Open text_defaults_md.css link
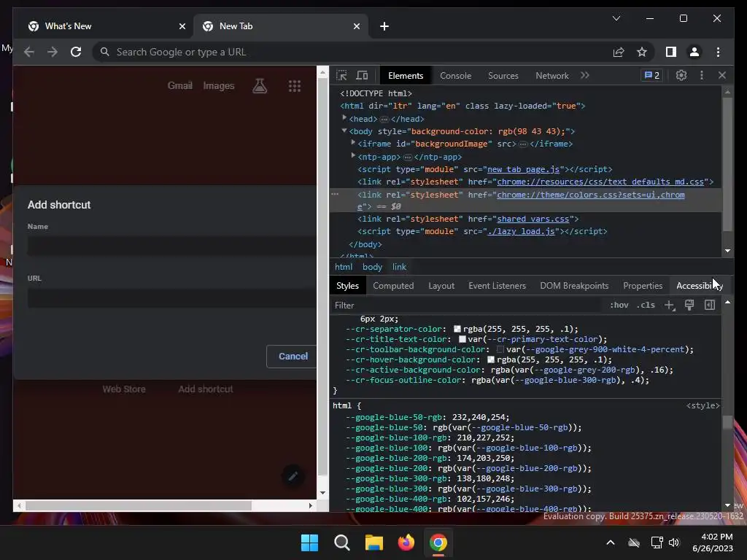The image size is (747, 560). (x=600, y=182)
